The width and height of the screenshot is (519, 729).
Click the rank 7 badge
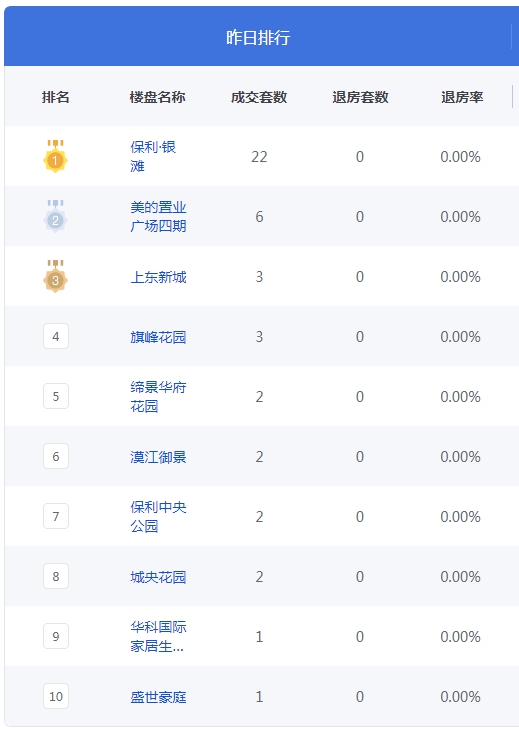(56, 516)
